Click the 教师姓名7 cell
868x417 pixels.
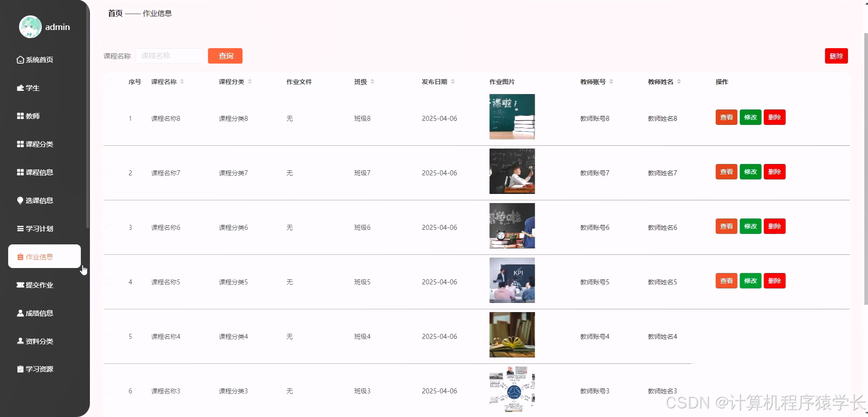click(662, 173)
